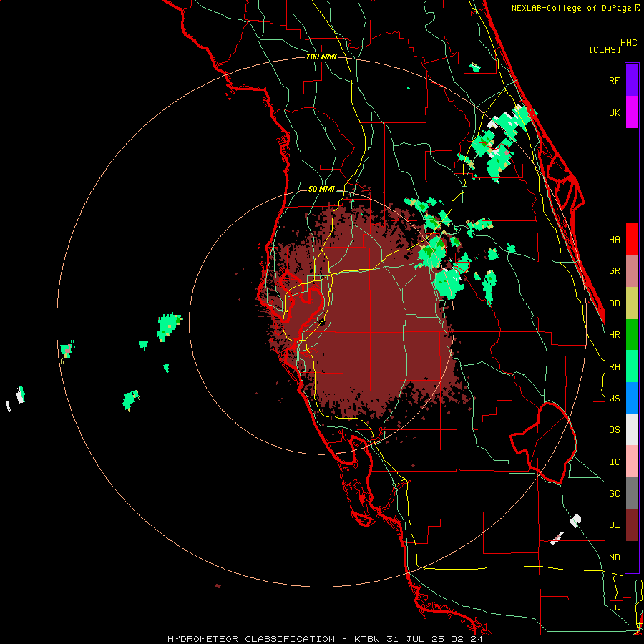Click the WS blue legend swatch

(632, 398)
